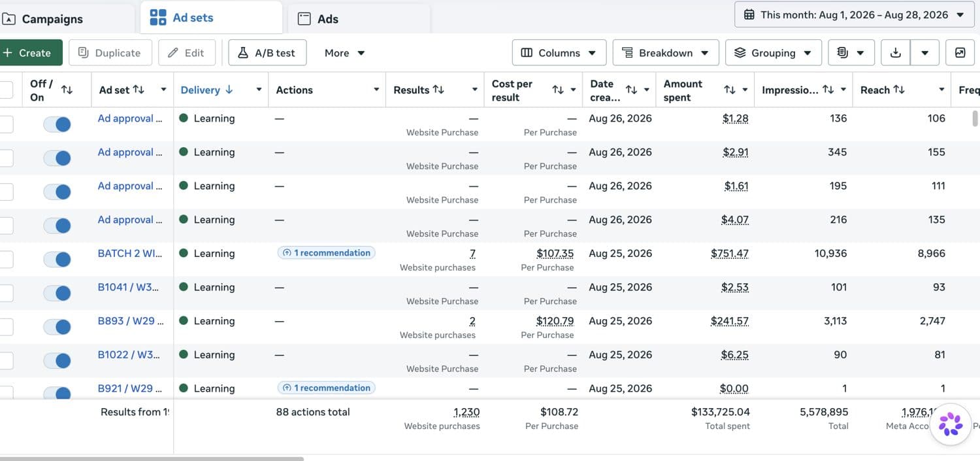980x461 pixels.
Task: Open the B1022 / W3 ad set
Action: 129,354
